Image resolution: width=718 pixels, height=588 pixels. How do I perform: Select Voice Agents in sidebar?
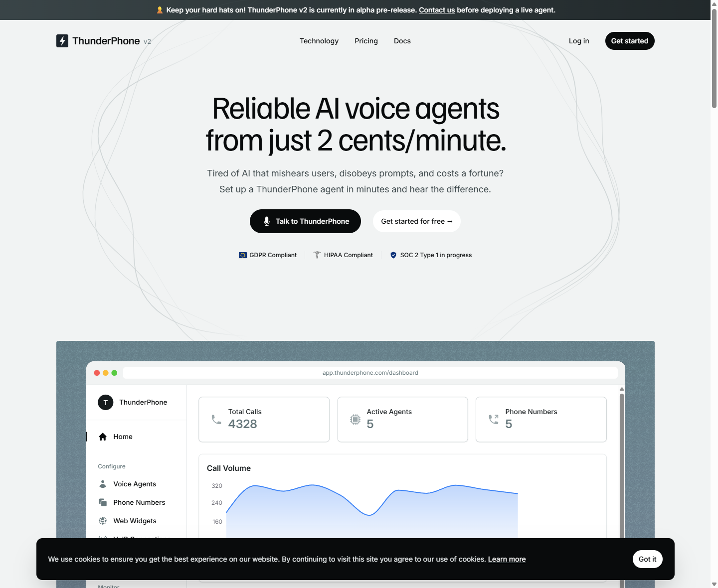[137, 484]
